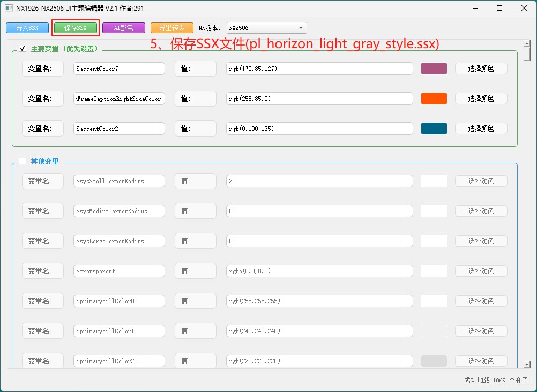Screen dimensions: 537x392
Task: Click the FrameCaptionRightSideColor name field
Action: [119, 99]
